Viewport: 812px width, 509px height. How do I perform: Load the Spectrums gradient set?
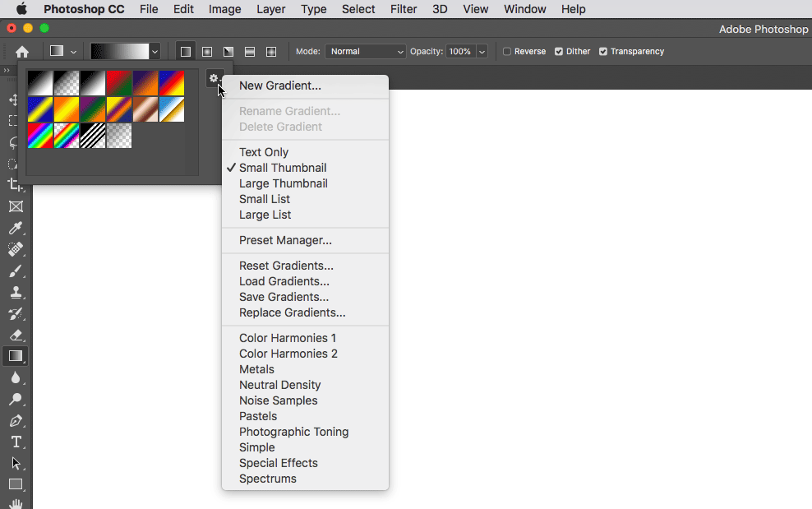pos(268,479)
